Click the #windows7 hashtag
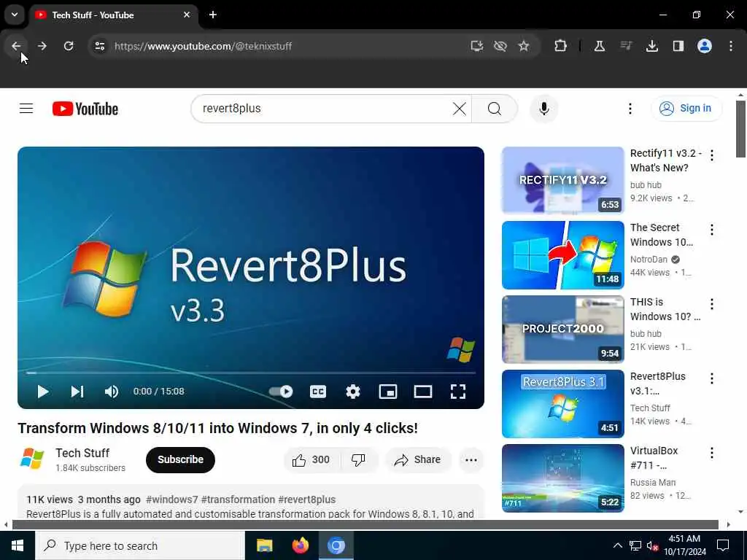This screenshot has width=747, height=560. [171, 499]
